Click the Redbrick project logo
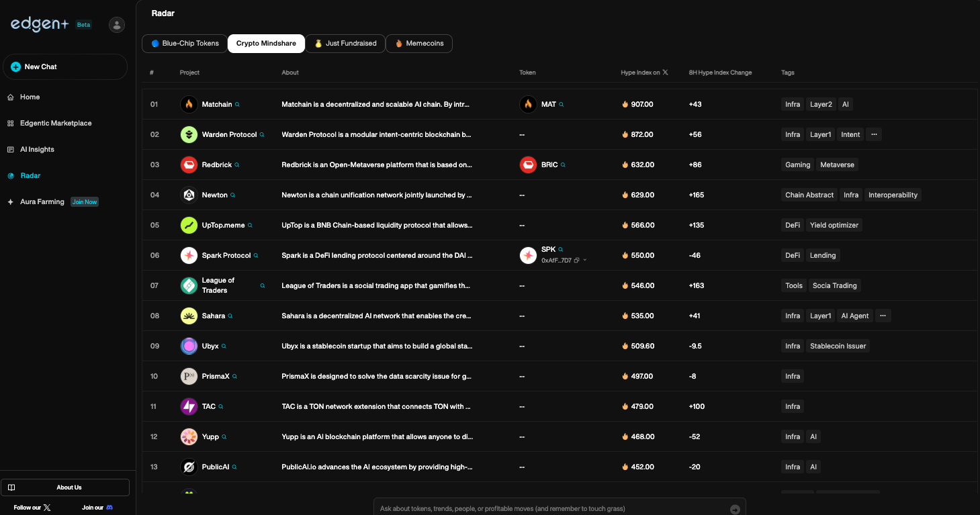Image resolution: width=980 pixels, height=515 pixels. point(189,165)
